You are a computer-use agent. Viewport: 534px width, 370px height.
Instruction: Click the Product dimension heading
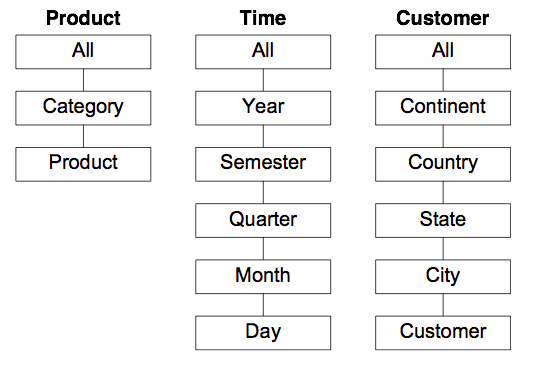click(83, 18)
